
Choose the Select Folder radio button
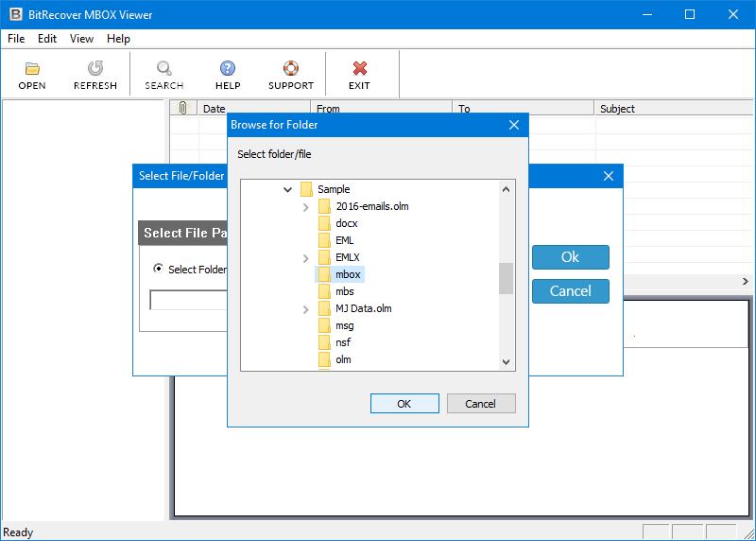(x=158, y=269)
